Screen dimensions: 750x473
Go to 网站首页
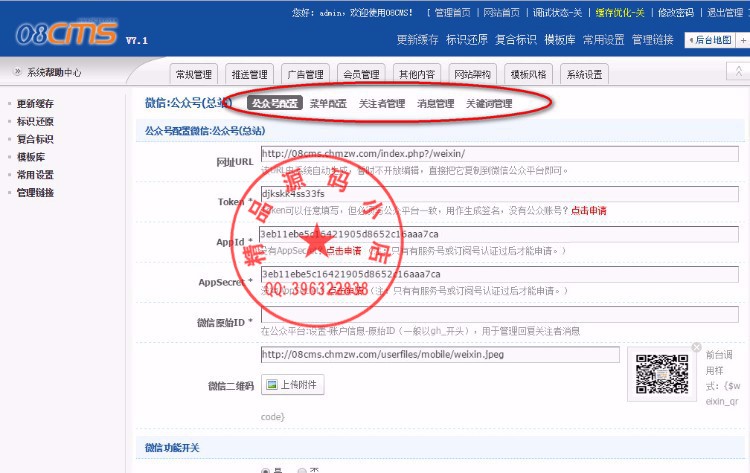(x=501, y=13)
